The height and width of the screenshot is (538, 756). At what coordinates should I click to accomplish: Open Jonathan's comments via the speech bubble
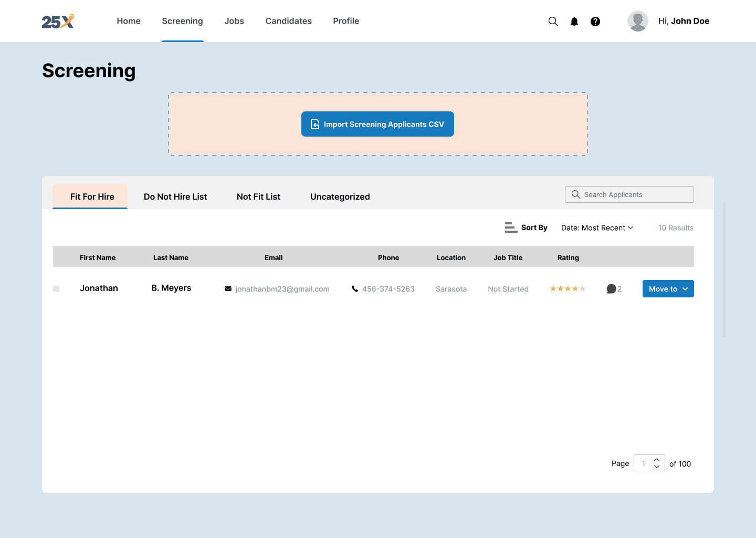[x=612, y=288]
